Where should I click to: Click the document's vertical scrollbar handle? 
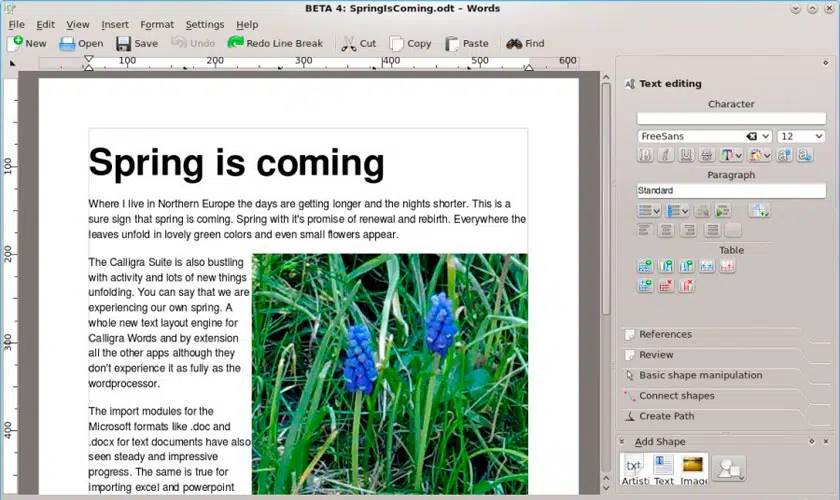click(606, 198)
